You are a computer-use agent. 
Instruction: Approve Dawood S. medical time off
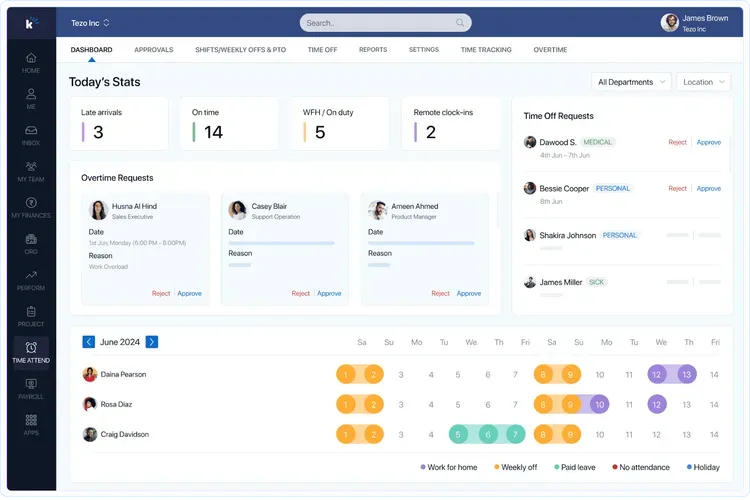(708, 142)
